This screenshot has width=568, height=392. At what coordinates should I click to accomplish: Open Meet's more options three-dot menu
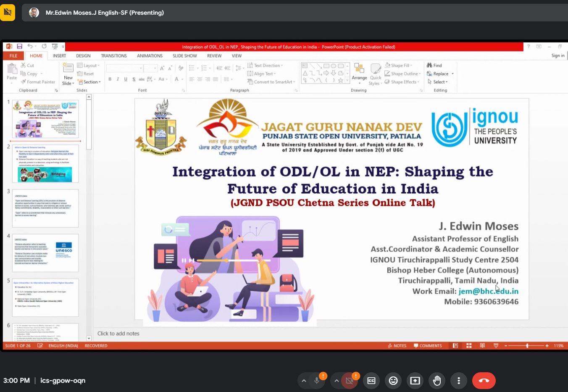click(459, 381)
